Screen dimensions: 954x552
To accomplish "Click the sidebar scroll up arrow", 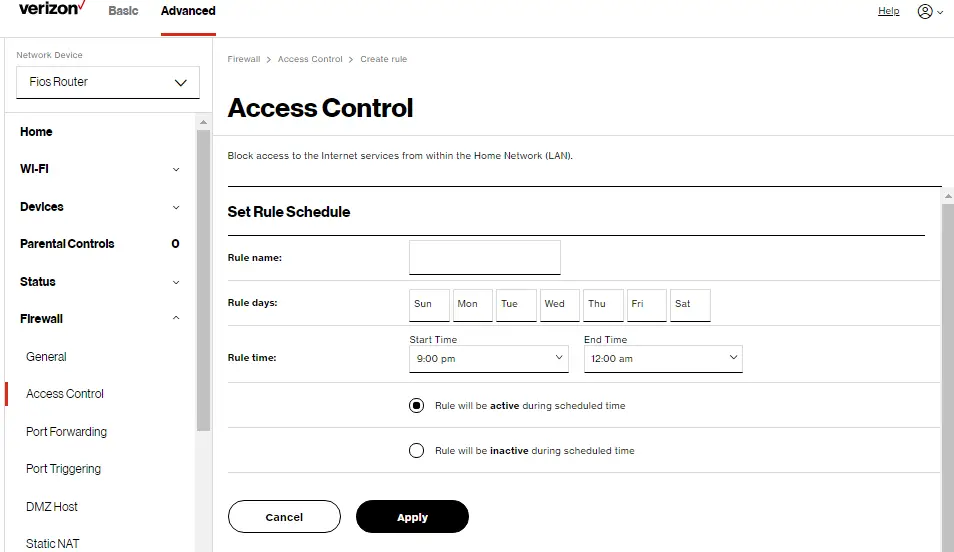I will (203, 122).
